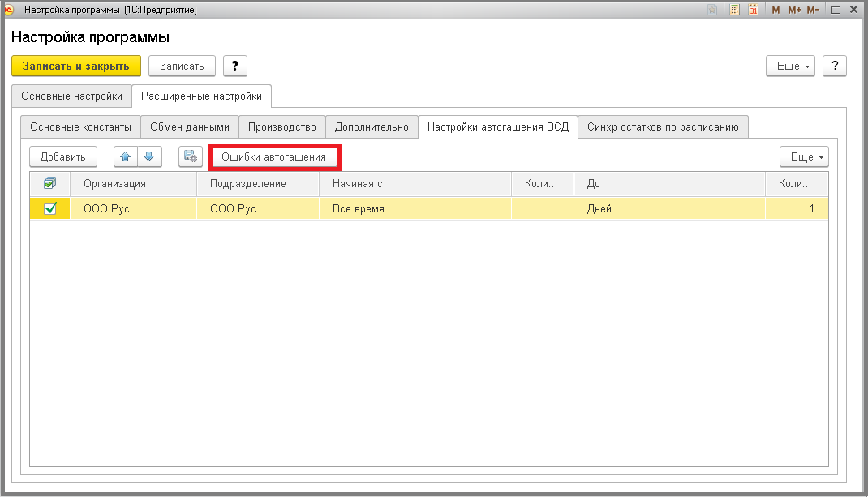Switch to Основные настройки tab

71,96
